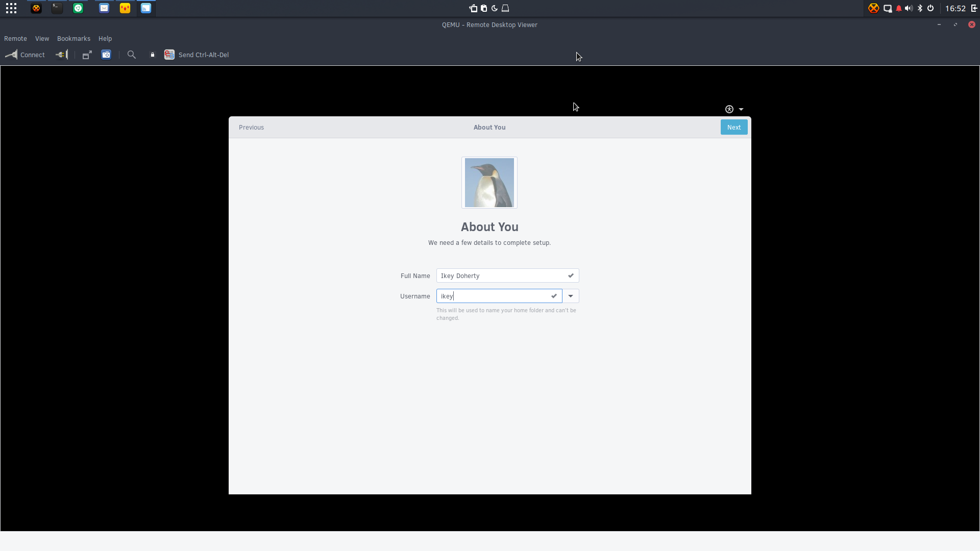Switch to the Remote Desktop Viewer panel icon
The image size is (980, 551).
tap(146, 8)
